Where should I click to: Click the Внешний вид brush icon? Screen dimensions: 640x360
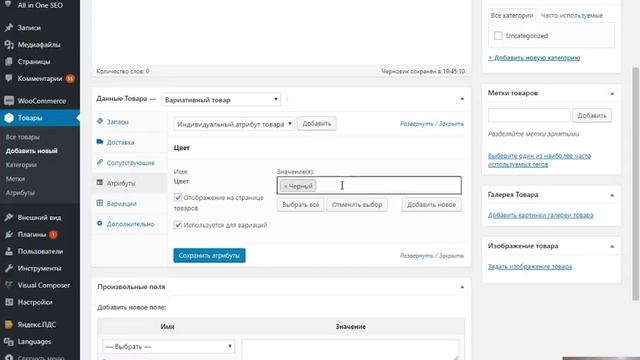click(9, 218)
